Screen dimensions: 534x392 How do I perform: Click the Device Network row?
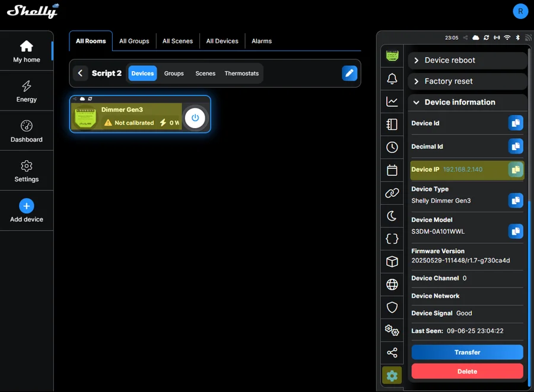click(467, 296)
